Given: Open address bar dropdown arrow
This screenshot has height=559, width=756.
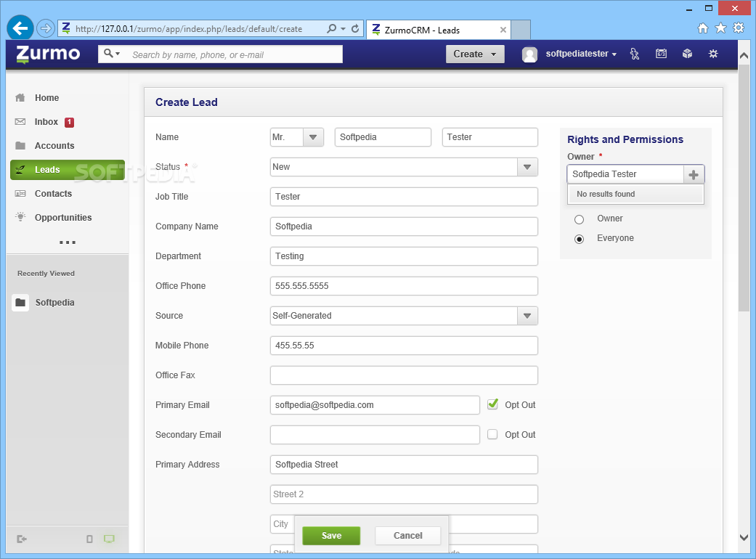Looking at the screenshot, I should click(343, 29).
